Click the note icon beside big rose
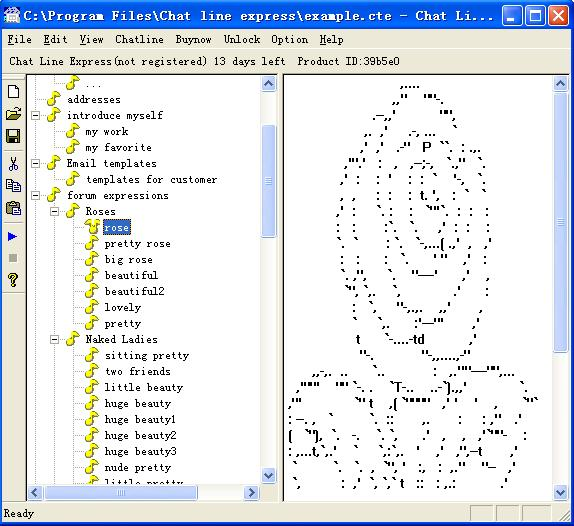This screenshot has height=526, width=574. click(92, 259)
